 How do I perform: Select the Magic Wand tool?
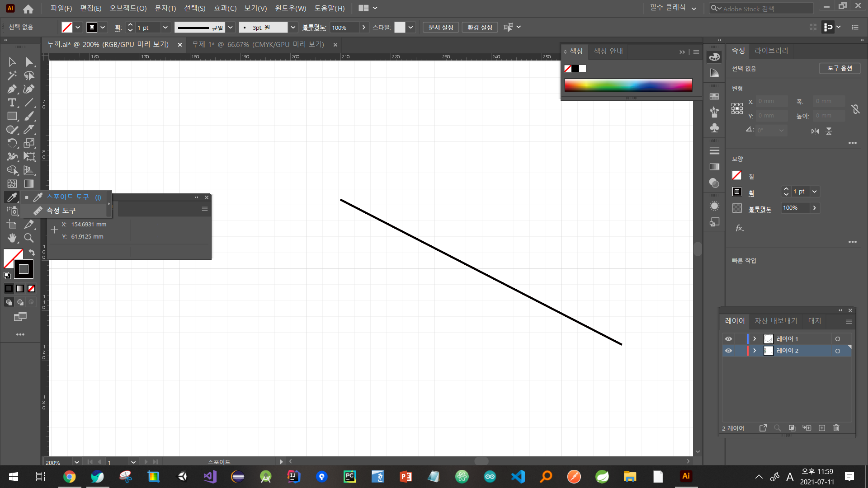(12, 75)
